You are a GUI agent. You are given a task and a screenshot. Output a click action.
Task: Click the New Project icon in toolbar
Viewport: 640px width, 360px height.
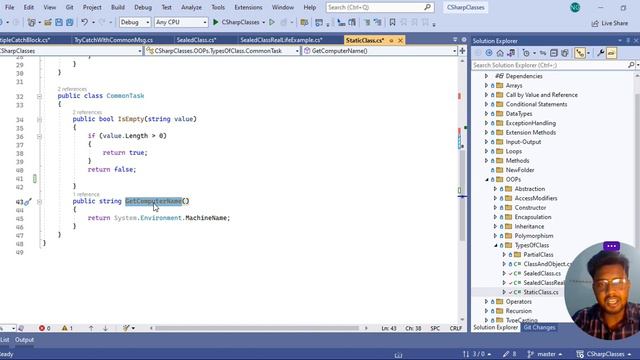click(31, 22)
